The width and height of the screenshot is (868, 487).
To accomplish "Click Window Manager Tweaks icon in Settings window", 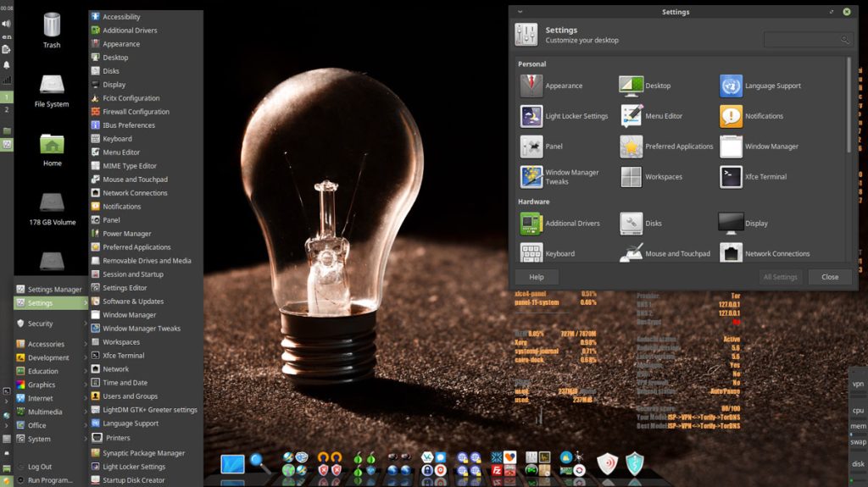I will click(531, 176).
